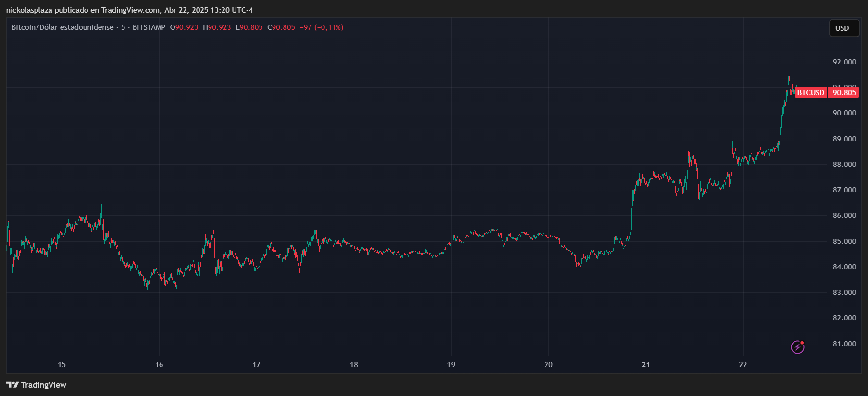Click the 87.000 price axis label
Viewport: 868px width, 396px height.
click(x=844, y=190)
